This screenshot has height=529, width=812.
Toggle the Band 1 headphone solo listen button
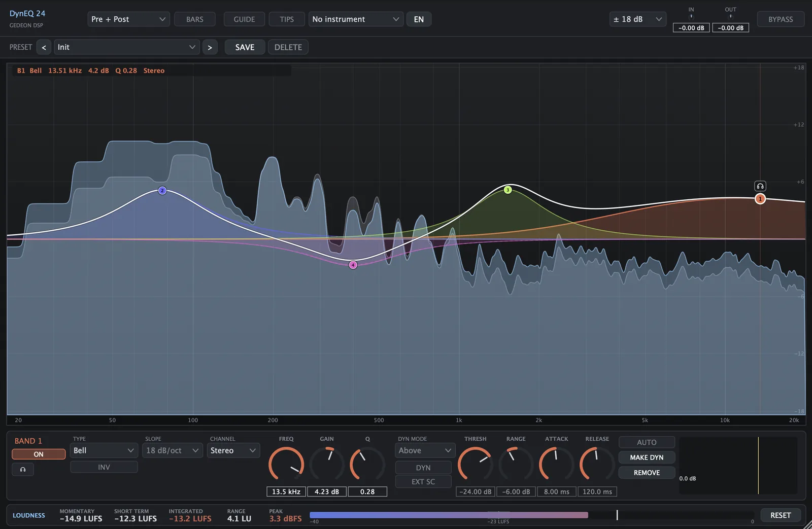[23, 470]
